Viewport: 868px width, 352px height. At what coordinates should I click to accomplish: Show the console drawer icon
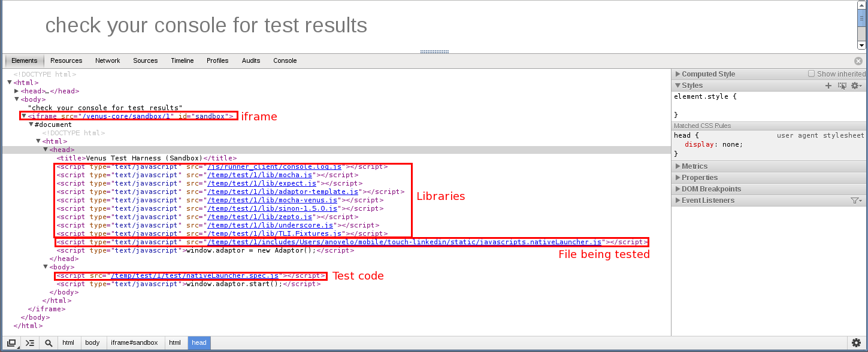coord(30,342)
